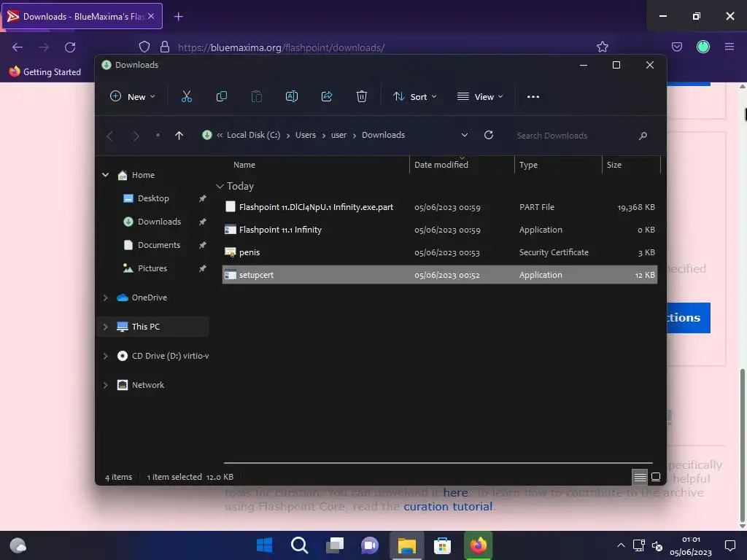The image size is (747, 560).
Task: Click the Firefox taskbar icon
Action: tap(479, 545)
